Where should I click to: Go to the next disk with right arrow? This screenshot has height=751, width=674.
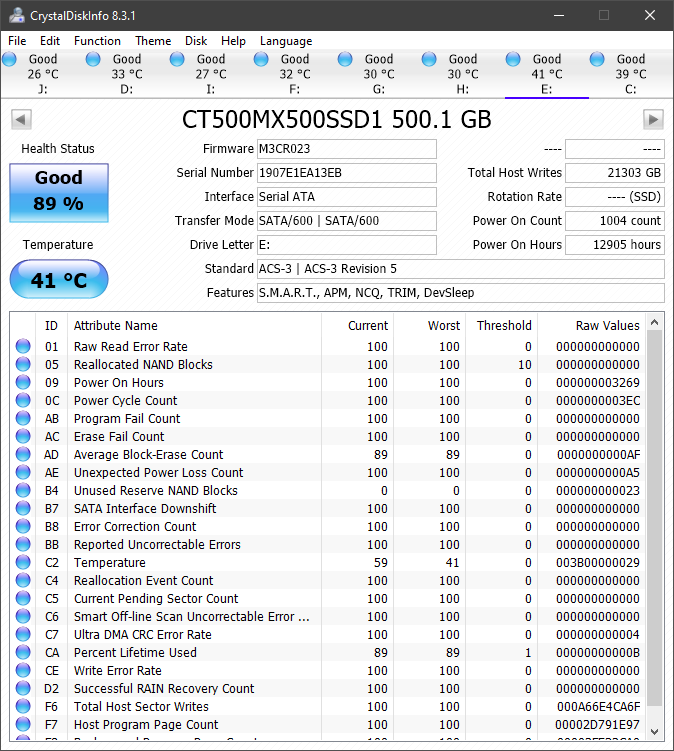pos(653,119)
